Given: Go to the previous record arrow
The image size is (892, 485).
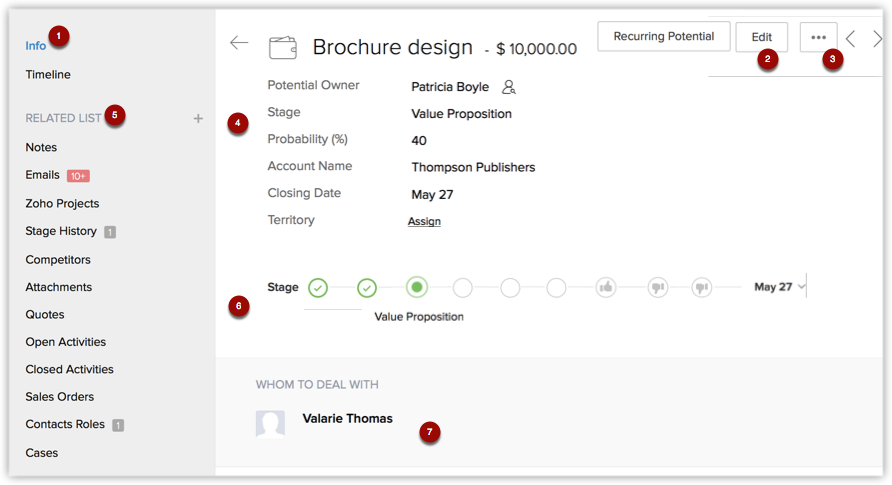Looking at the screenshot, I should 851,39.
